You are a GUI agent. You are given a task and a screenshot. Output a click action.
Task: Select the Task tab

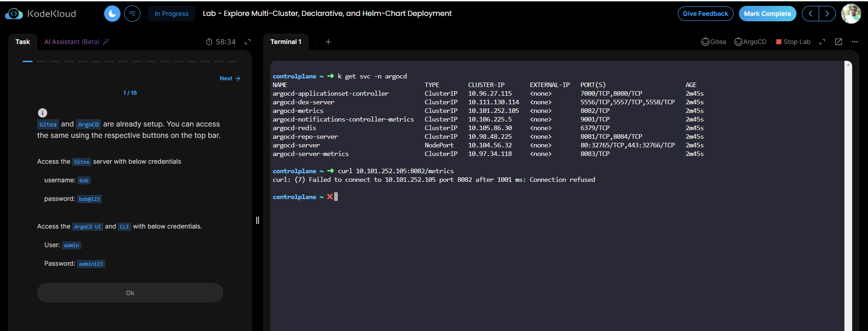pyautogui.click(x=23, y=42)
